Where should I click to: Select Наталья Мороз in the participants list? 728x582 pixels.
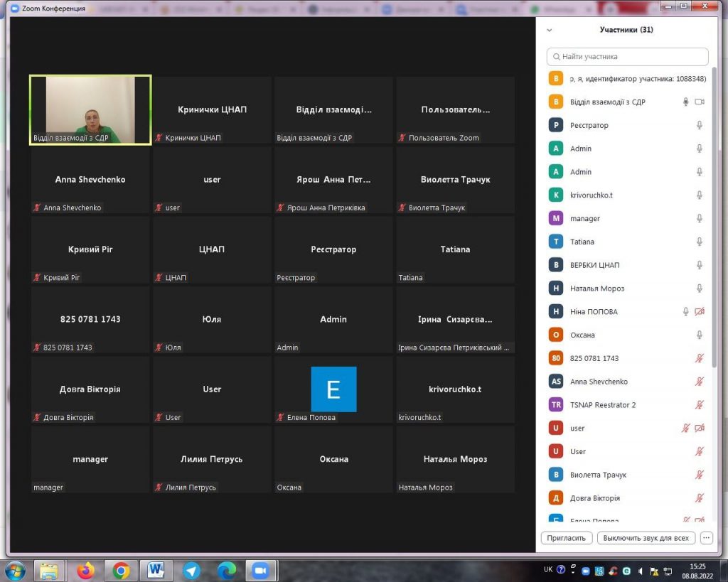coord(597,289)
